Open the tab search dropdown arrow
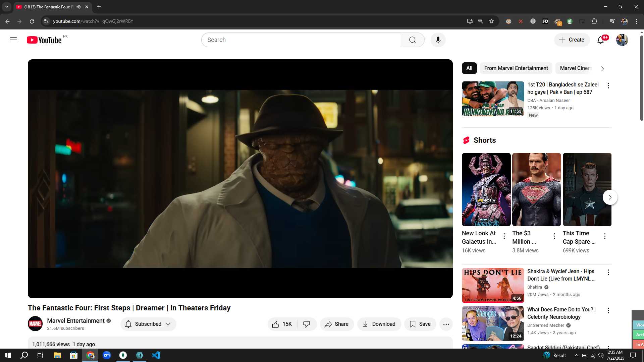 (x=7, y=7)
